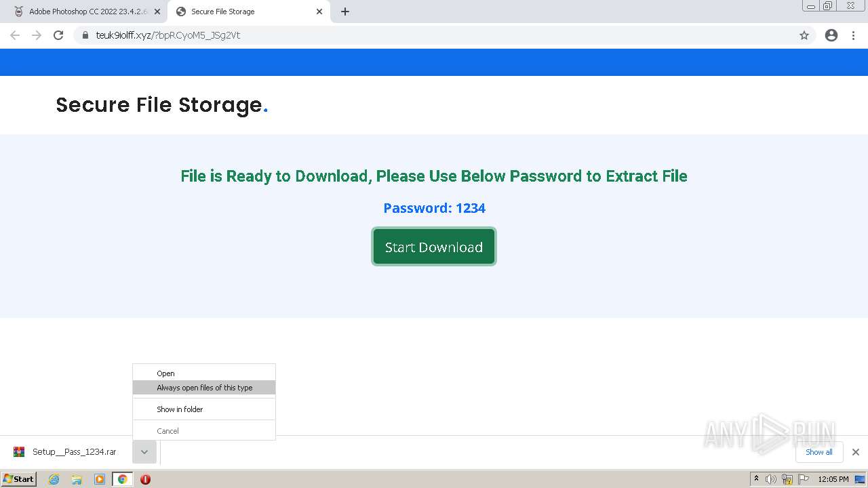Open Windows Explorer folder in taskbar
The height and width of the screenshot is (488, 868).
pos(77,479)
